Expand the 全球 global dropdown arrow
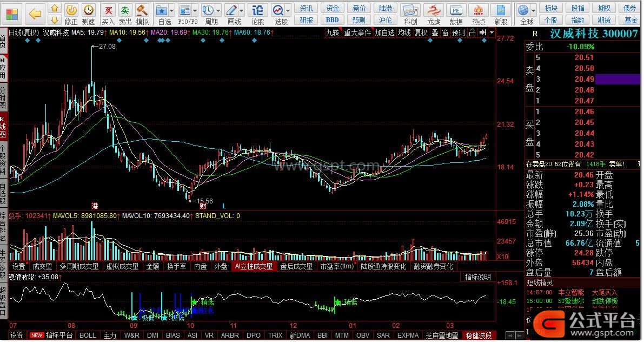 point(534,10)
